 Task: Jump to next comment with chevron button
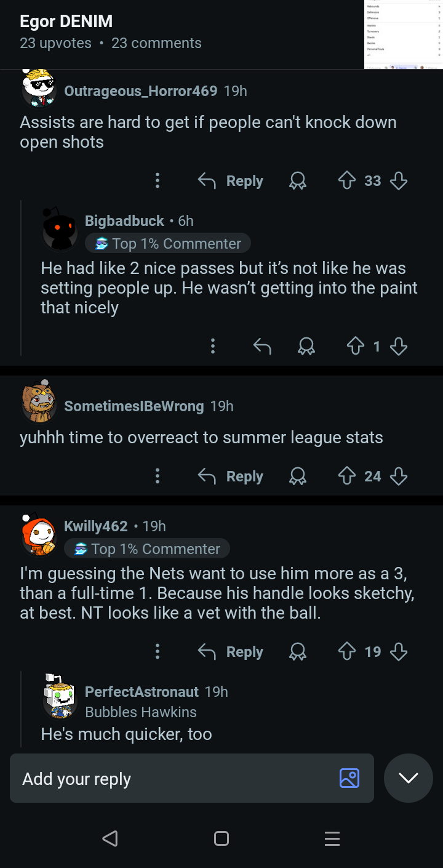click(x=408, y=778)
